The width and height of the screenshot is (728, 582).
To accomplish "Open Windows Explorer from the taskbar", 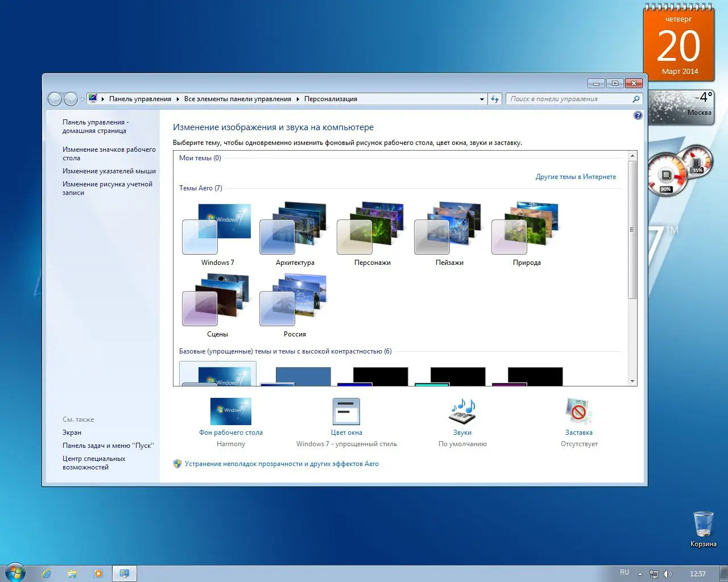I will (72, 573).
